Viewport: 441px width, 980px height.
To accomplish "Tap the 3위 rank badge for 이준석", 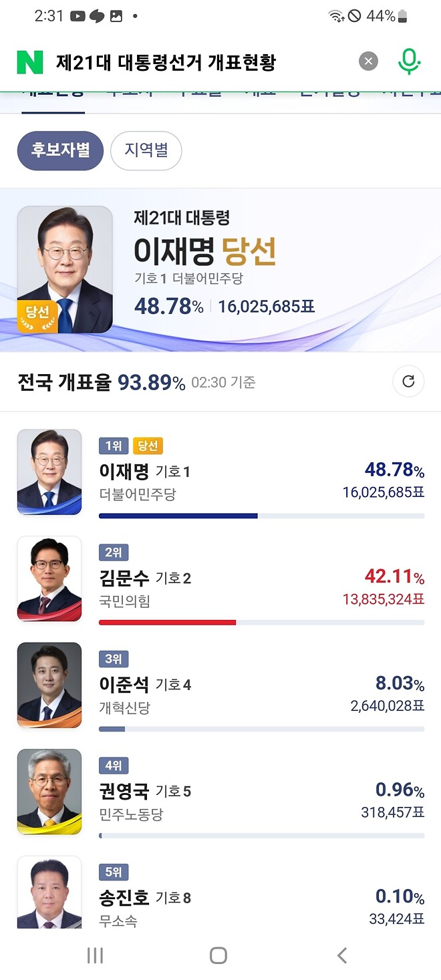I will coord(114,659).
